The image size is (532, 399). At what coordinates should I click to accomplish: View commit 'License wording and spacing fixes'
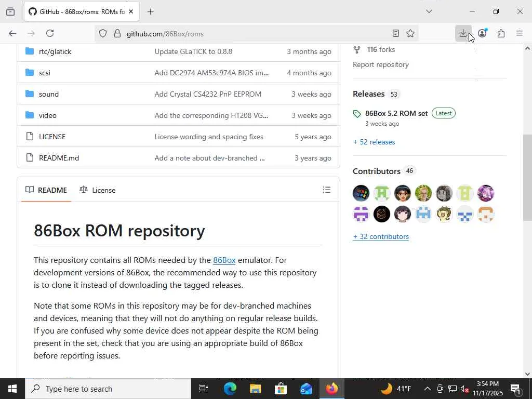[209, 137]
